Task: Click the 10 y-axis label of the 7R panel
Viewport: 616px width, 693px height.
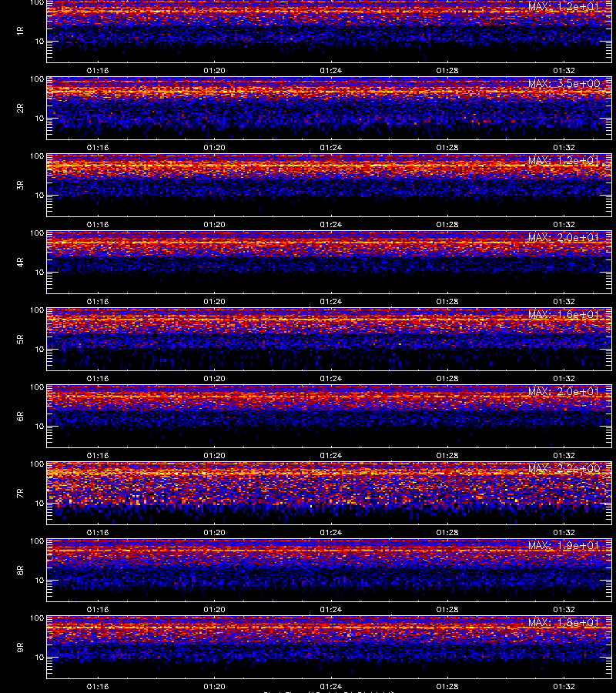Action: pyautogui.click(x=39, y=504)
